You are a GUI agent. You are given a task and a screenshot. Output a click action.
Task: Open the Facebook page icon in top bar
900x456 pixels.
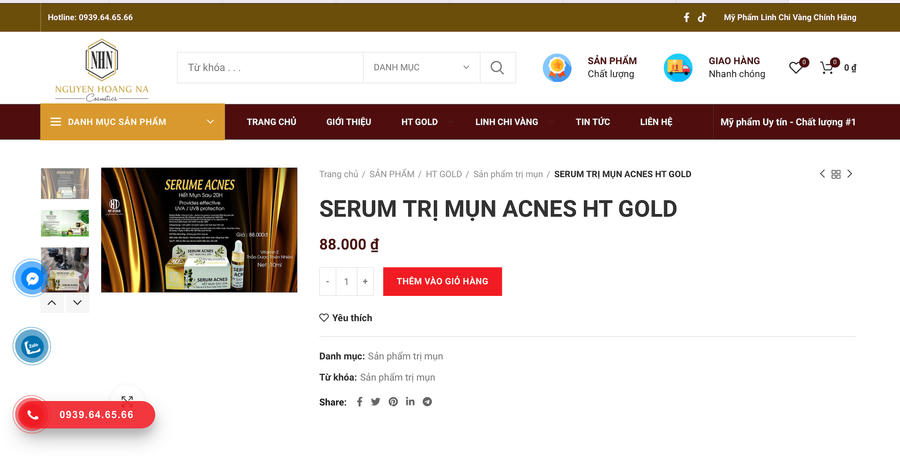(x=686, y=17)
